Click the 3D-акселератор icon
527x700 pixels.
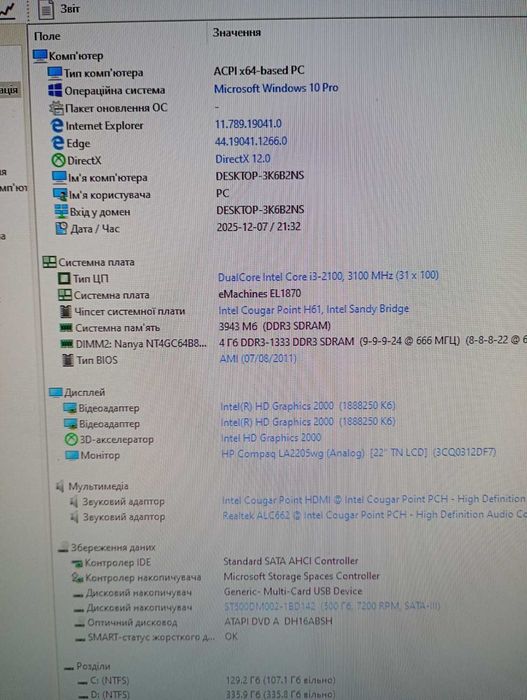pyautogui.click(x=71, y=440)
